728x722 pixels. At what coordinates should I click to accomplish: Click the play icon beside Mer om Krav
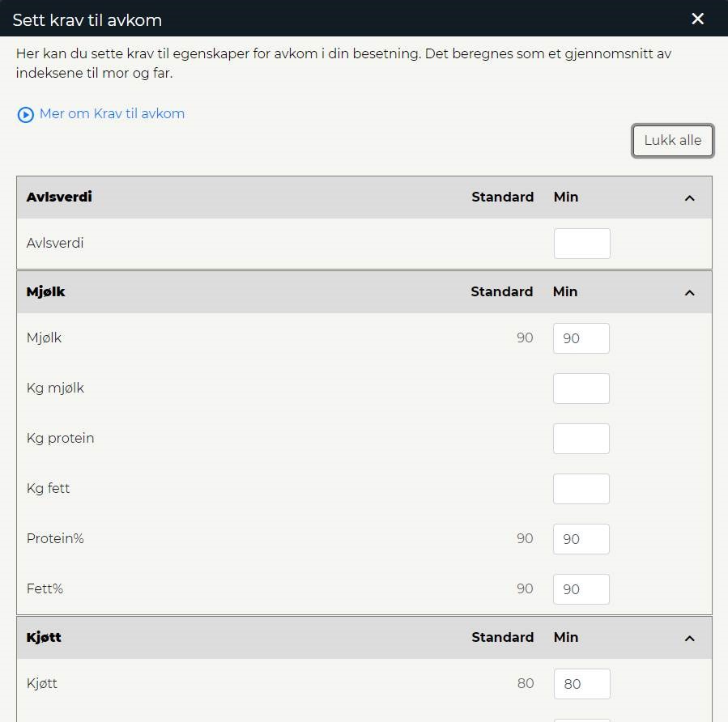(x=26, y=115)
